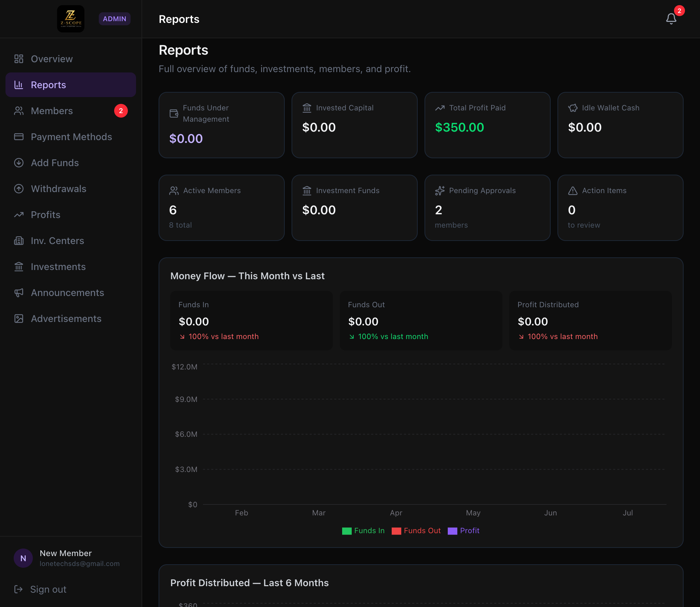Click the $350.00 Total Profit Paid value
700x607 pixels.
click(459, 127)
